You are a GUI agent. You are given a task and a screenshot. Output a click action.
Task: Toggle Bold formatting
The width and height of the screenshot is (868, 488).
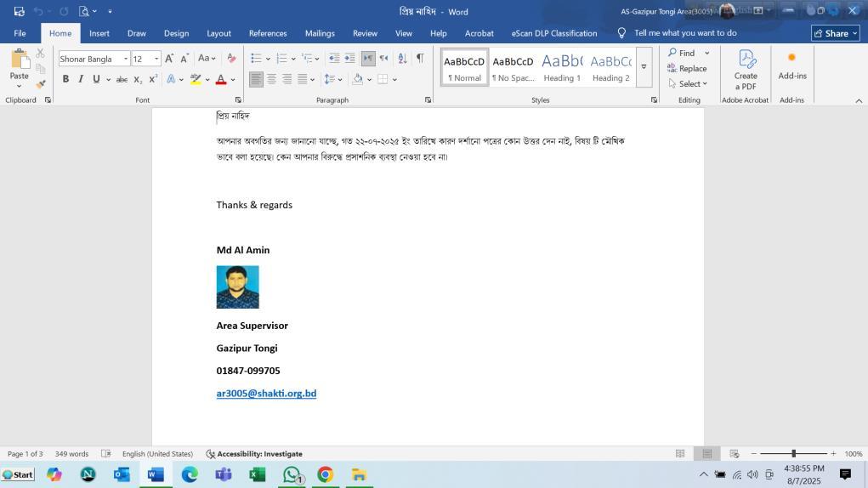point(65,80)
